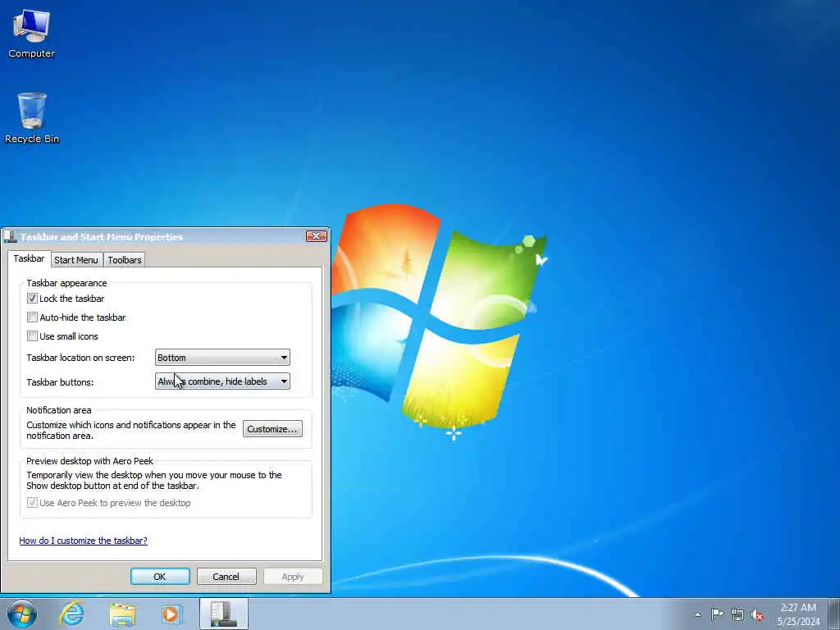Image resolution: width=840 pixels, height=630 pixels.
Task: Click the Customize... button
Action: 272,429
